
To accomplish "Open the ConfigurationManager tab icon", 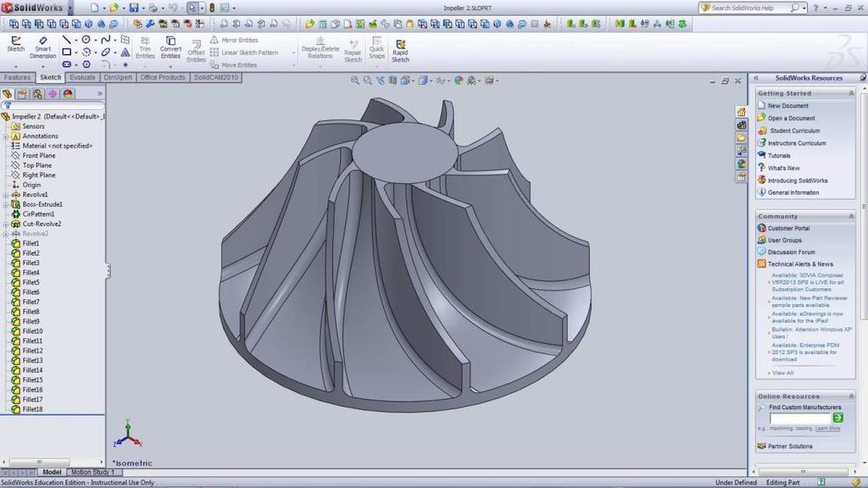I will pos(37,94).
